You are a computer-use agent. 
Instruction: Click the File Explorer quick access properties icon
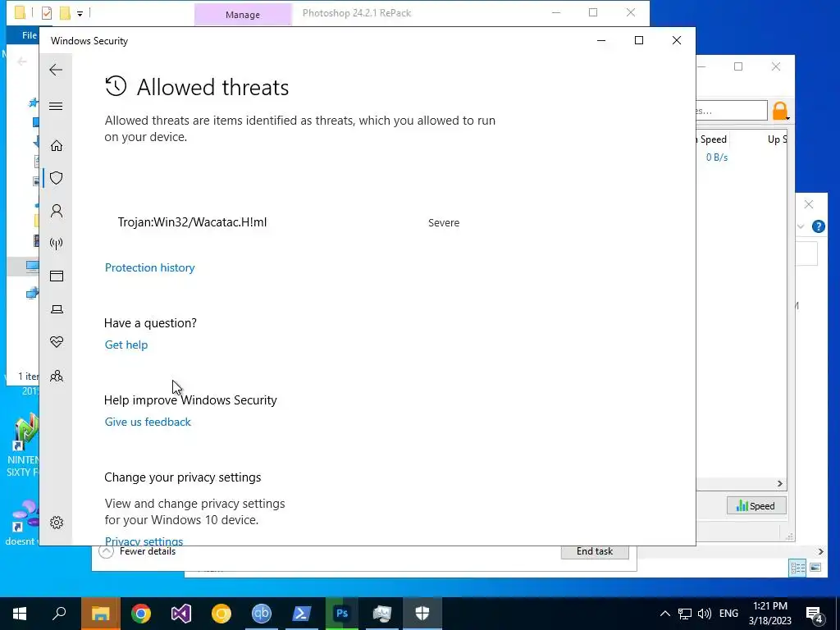[x=47, y=12]
